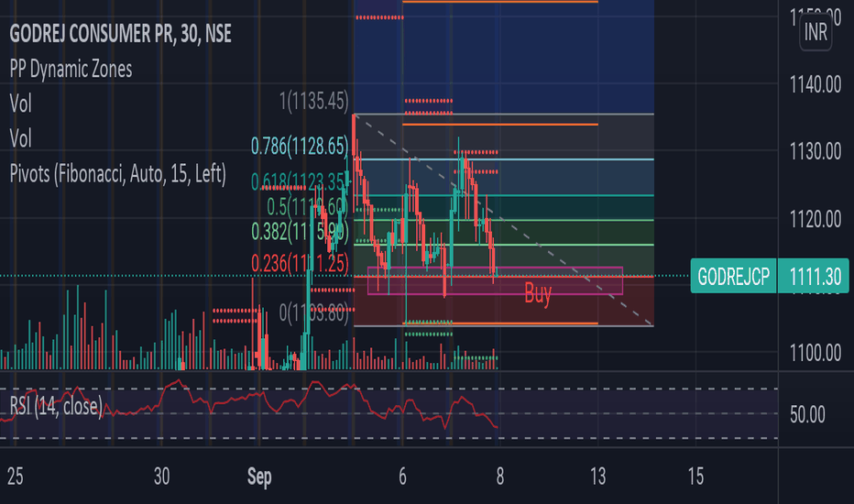
Task: Click the 1100.00 price axis label
Action: click(816, 353)
